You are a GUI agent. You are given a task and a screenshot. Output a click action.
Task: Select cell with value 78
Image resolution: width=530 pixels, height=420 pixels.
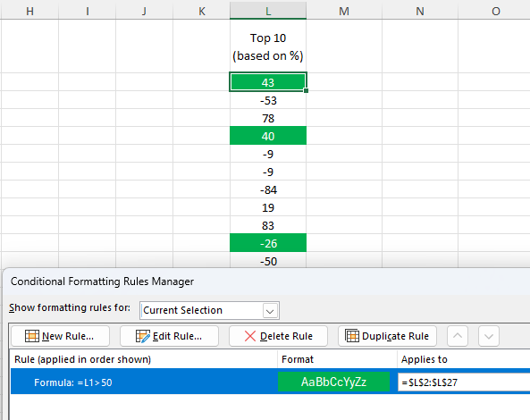pyautogui.click(x=268, y=118)
